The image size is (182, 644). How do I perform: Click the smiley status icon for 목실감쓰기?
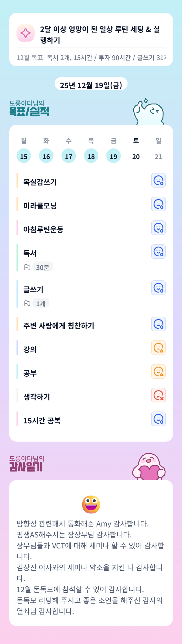coord(158,180)
